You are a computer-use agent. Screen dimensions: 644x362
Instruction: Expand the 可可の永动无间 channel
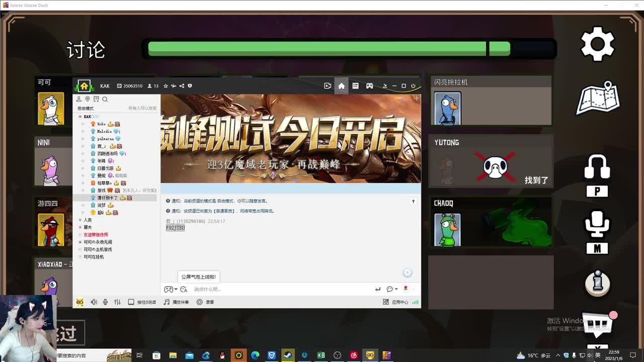tap(80, 242)
